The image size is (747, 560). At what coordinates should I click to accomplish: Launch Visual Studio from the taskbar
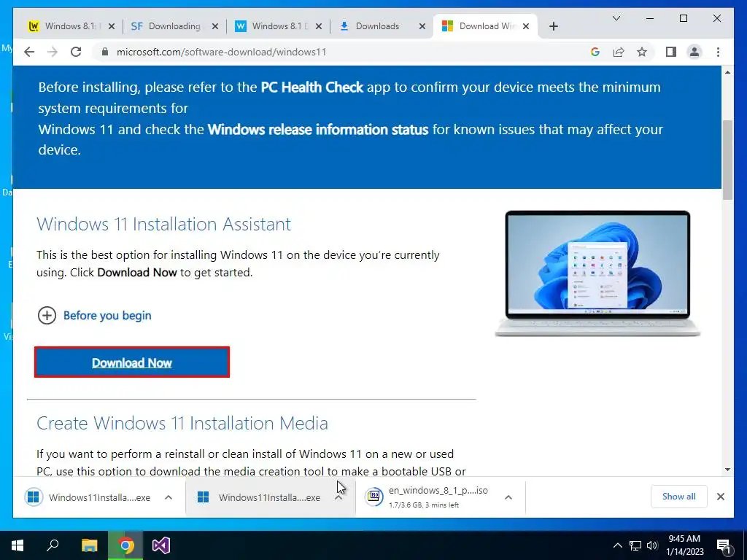[161, 545]
